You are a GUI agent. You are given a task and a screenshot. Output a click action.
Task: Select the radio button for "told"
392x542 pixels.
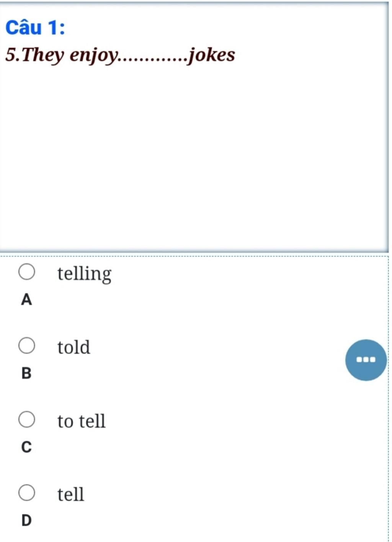[x=27, y=346]
